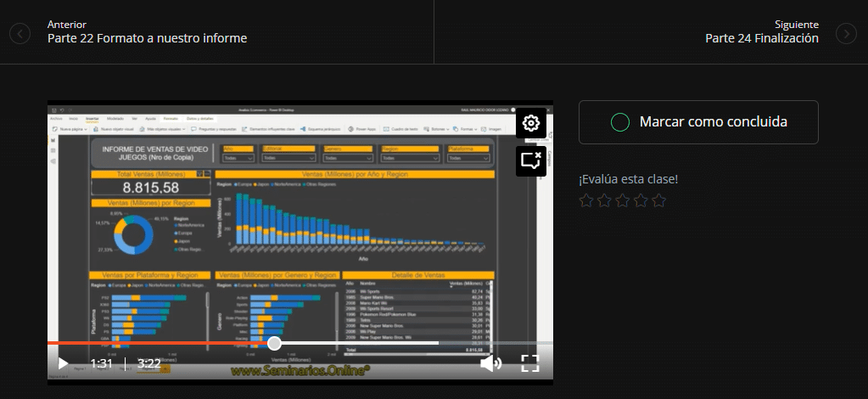Click the previous lesson arrow icon

point(20,33)
